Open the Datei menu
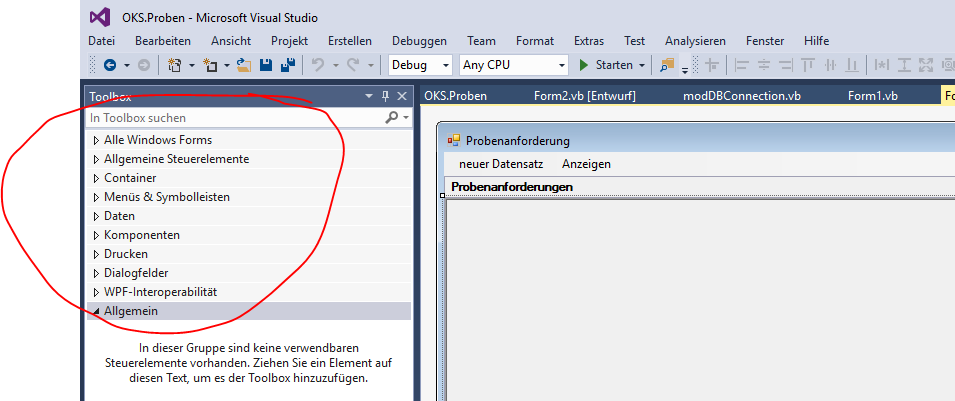 (101, 41)
